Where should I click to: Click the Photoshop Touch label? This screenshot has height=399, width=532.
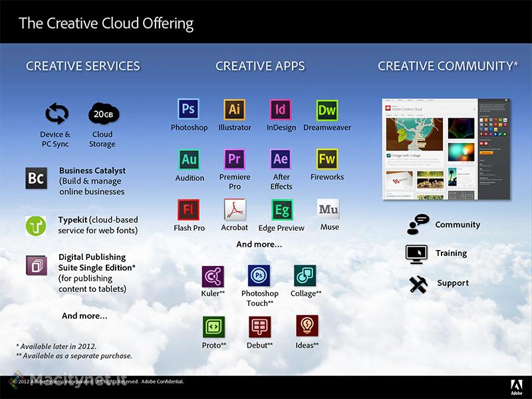(259, 298)
